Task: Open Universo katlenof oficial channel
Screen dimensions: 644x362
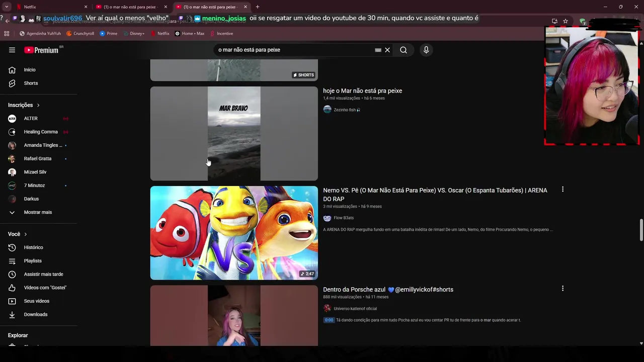Action: [355, 309]
